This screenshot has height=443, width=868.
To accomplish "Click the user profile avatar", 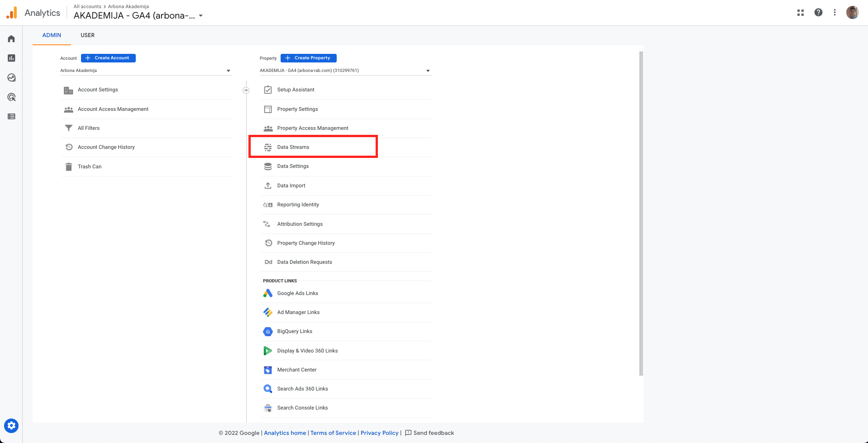I will coord(853,13).
